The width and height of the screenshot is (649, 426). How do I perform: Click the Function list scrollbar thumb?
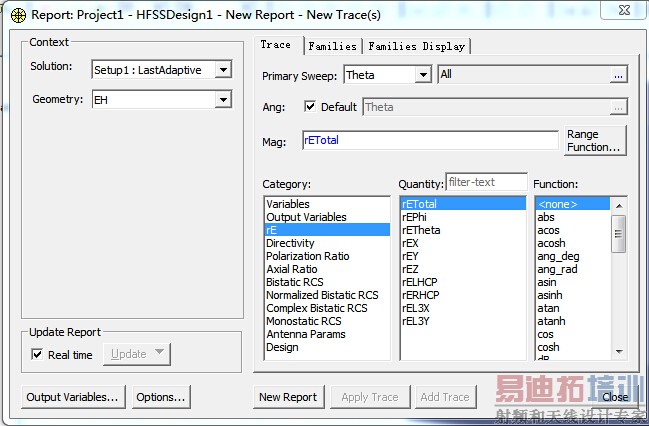coord(618,234)
